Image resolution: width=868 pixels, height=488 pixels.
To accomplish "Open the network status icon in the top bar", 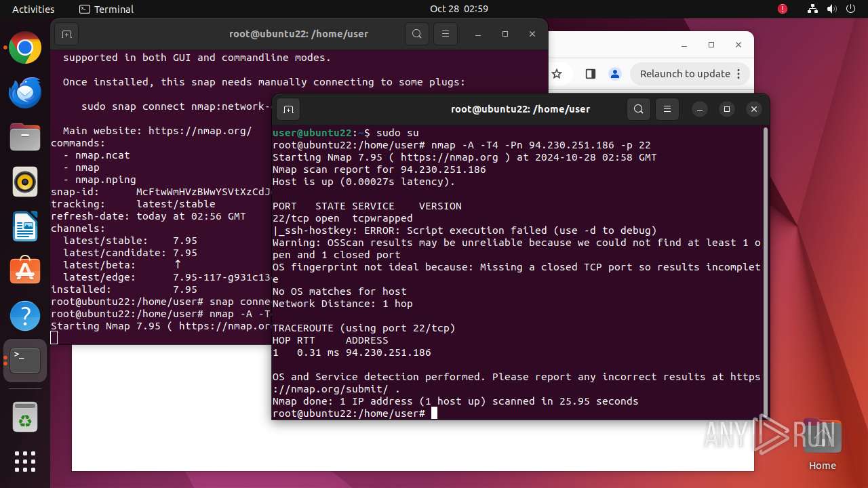I will pos(813,9).
